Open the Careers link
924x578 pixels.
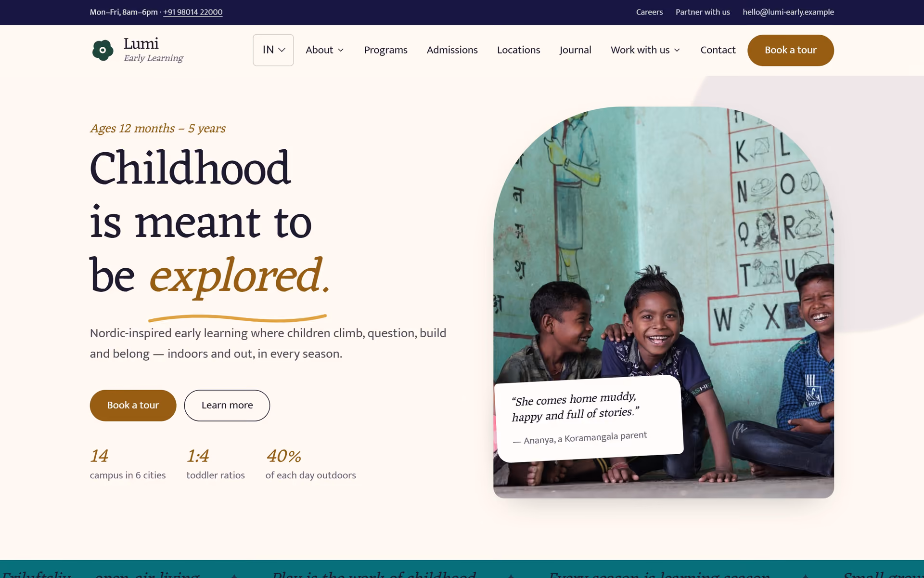[x=649, y=12]
